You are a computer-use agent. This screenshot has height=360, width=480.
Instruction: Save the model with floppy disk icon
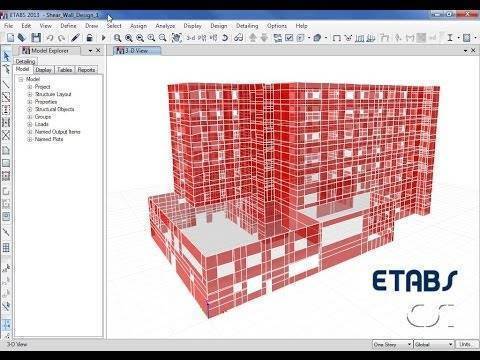(x=36, y=38)
